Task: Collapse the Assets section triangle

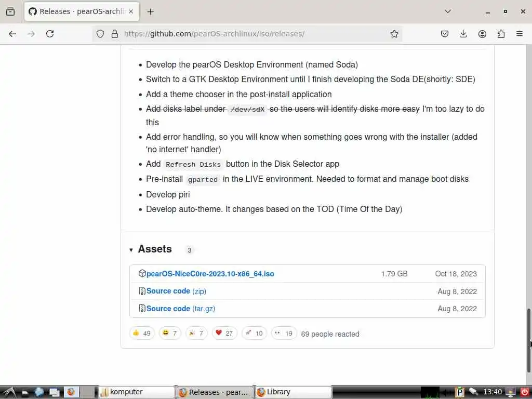Action: coord(131,250)
